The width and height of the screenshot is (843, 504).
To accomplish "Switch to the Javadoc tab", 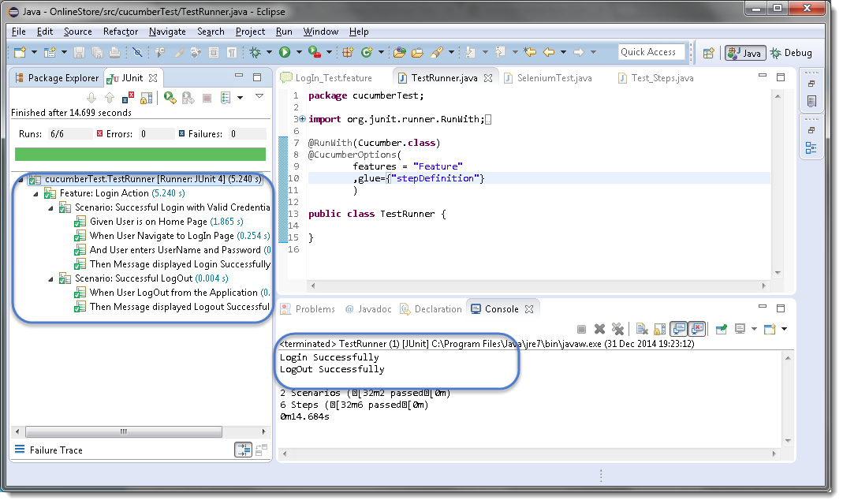I will [369, 308].
